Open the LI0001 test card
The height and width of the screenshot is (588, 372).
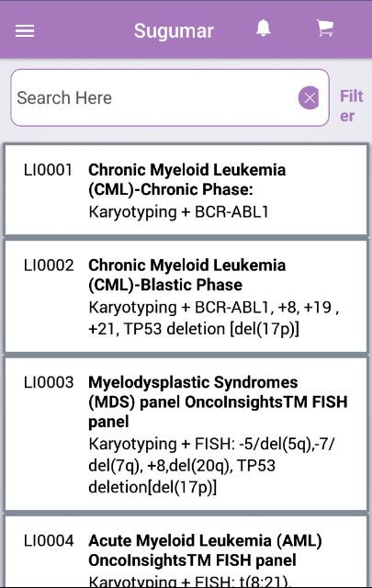coord(186,190)
